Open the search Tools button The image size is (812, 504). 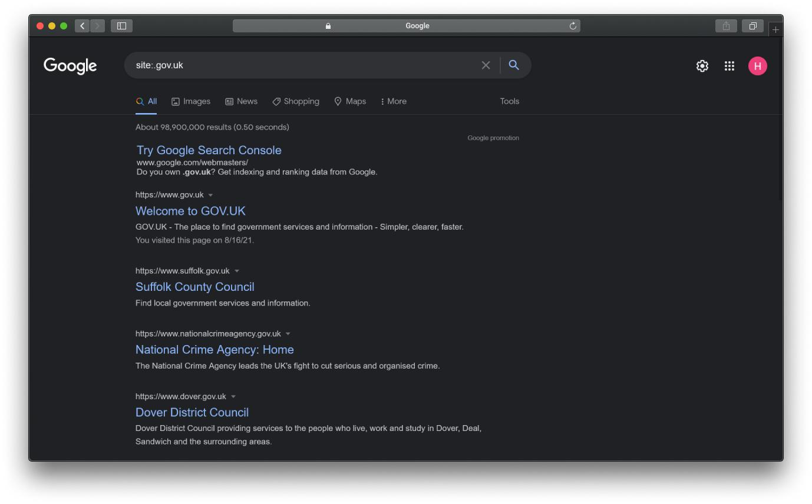510,101
